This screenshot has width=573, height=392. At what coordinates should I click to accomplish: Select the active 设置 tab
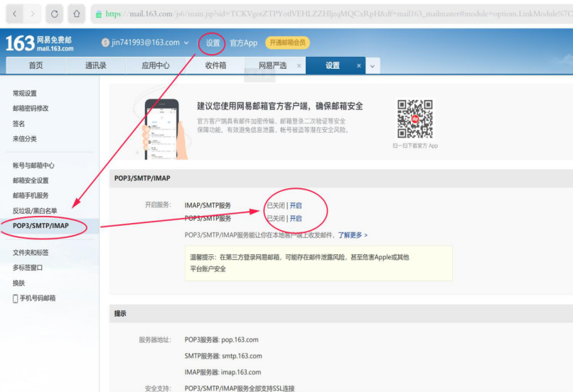(x=333, y=65)
